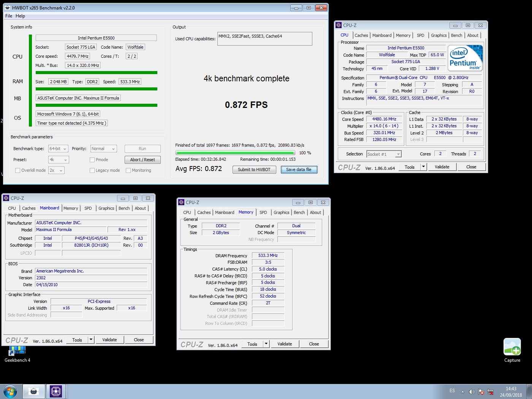Click Validate in CPU-Z CPU window
532x399 pixels.
coord(442,167)
